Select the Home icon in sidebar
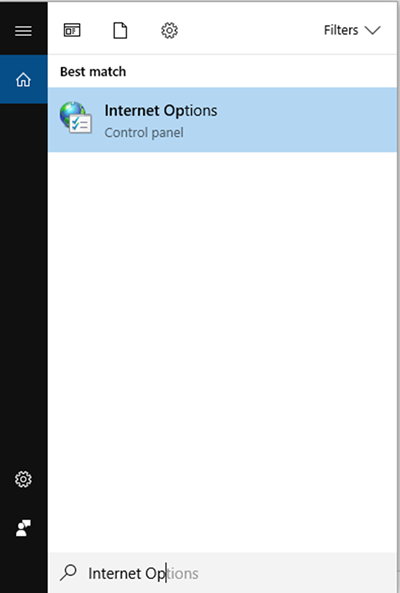Viewport: 400px width, 593px height. (x=23, y=79)
